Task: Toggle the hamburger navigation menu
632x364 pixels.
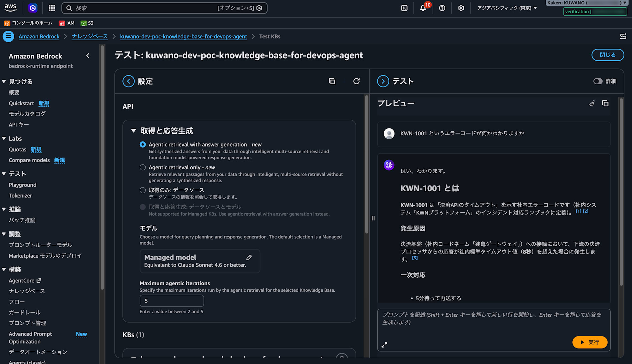Action: [x=9, y=36]
